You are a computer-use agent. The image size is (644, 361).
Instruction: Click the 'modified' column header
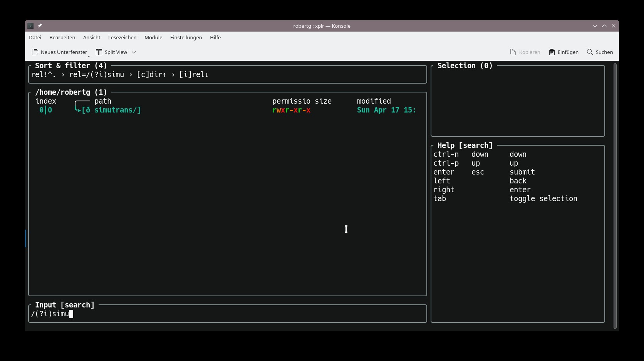tap(374, 101)
